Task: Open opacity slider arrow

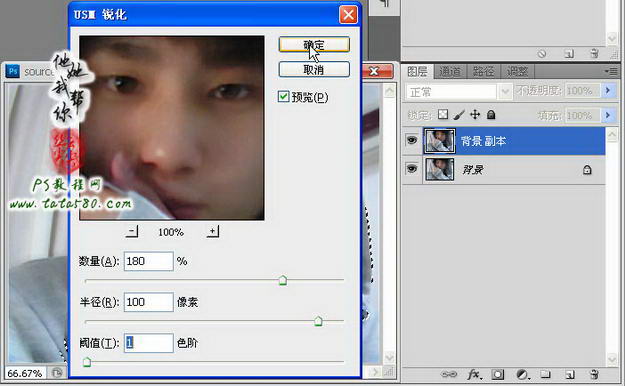Action: [608, 91]
